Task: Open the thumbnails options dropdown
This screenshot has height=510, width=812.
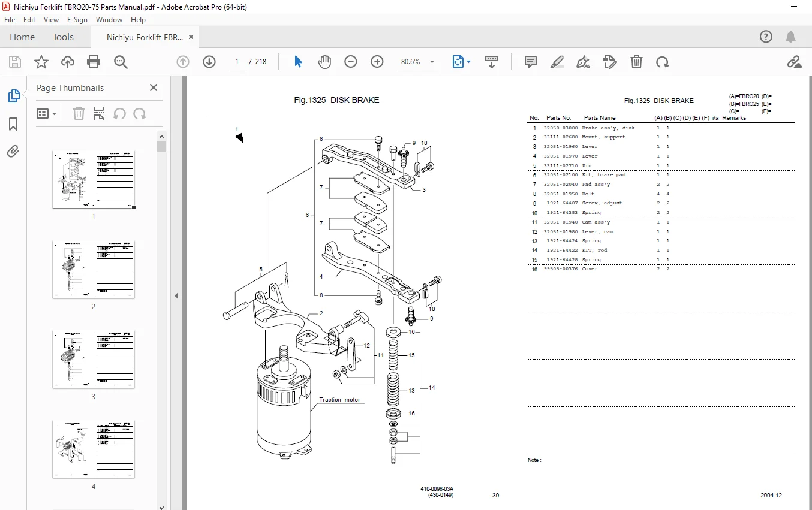Action: coord(47,113)
